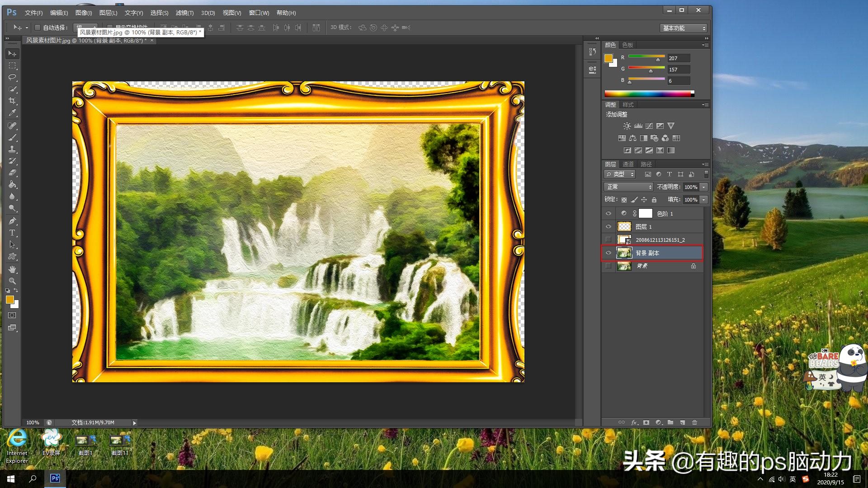
Task: Open the 不透明度 opacity dropdown arrow
Action: 704,187
